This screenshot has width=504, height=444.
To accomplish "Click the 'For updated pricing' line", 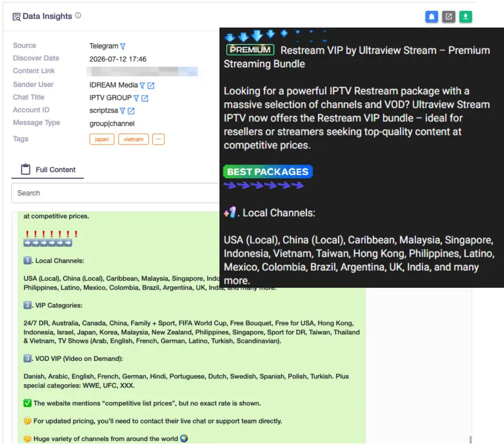I will coord(152,421).
